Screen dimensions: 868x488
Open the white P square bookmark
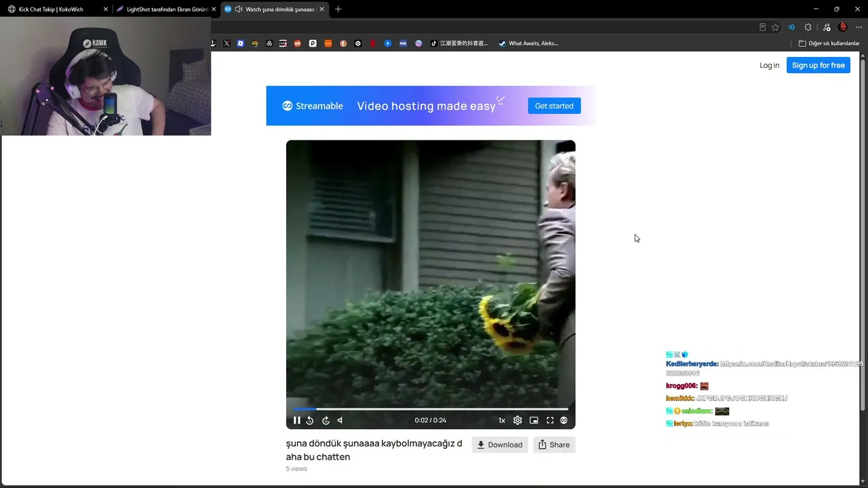313,43
